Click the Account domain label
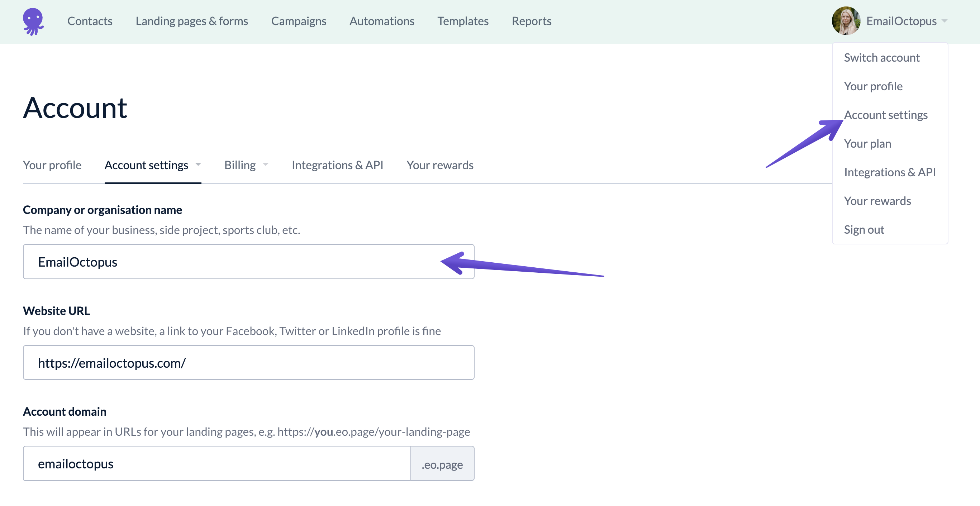 (x=65, y=411)
